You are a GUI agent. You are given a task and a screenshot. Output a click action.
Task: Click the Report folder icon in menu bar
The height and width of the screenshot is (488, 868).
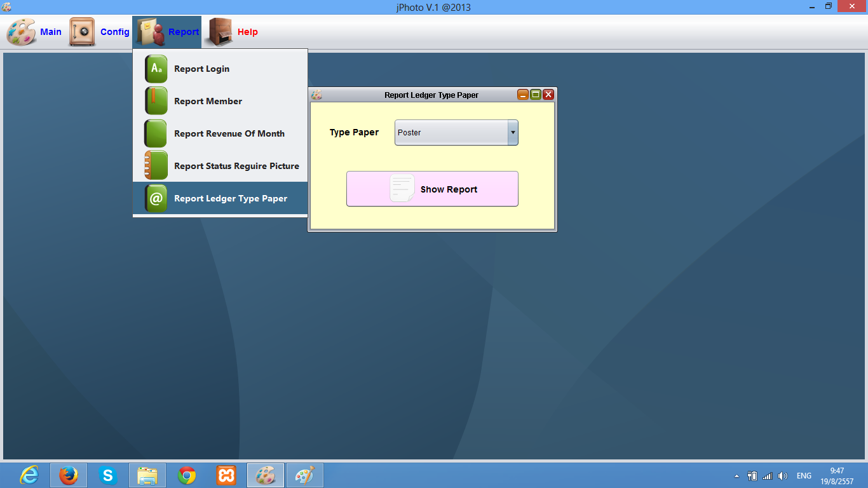pos(151,32)
